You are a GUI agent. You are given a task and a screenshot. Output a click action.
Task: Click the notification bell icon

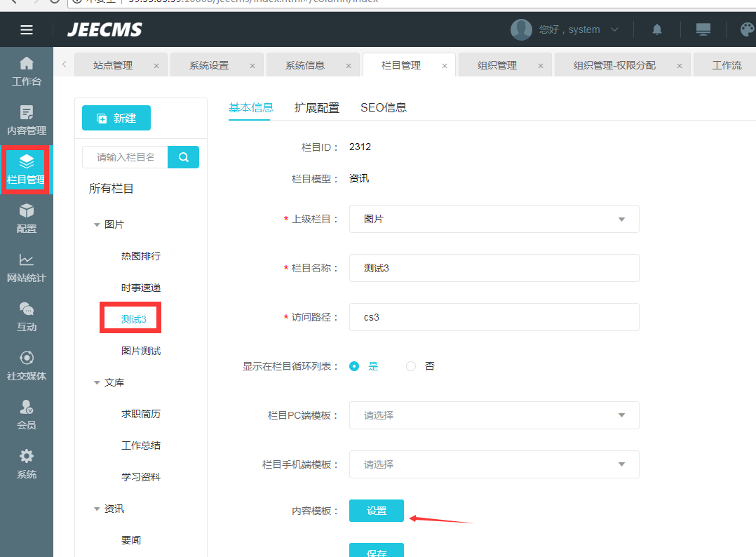click(x=656, y=30)
